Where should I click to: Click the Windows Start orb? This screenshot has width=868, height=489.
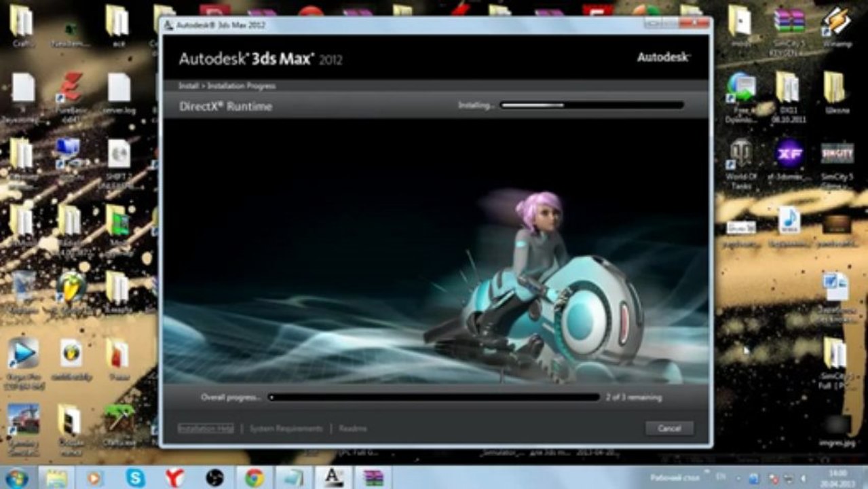[x=15, y=477]
